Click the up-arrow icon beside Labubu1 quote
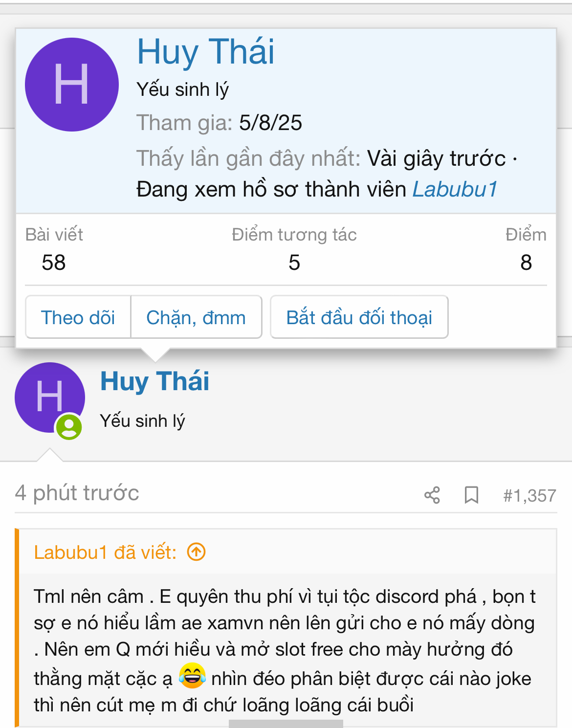This screenshot has width=572, height=728. (197, 552)
